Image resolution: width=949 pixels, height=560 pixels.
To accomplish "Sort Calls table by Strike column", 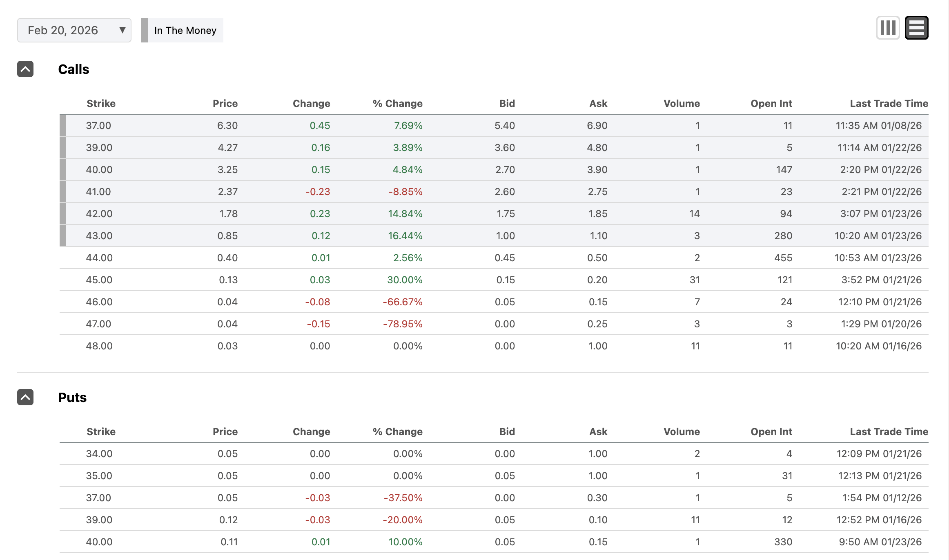I will [101, 104].
